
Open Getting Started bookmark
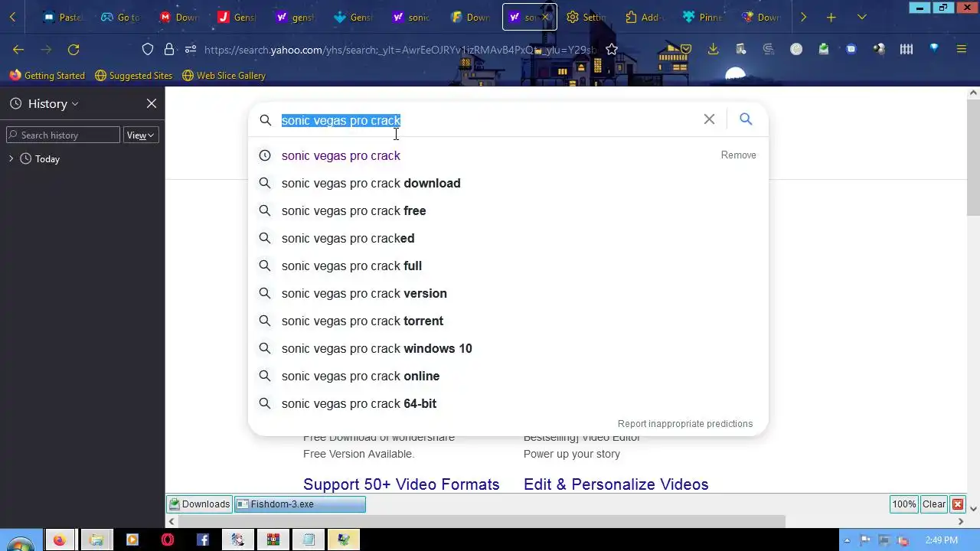(x=47, y=75)
